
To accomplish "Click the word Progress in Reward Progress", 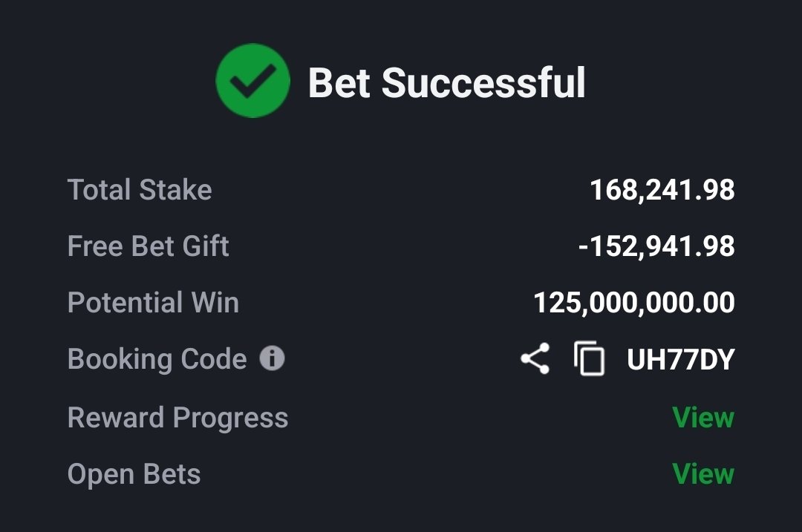I will (x=231, y=418).
